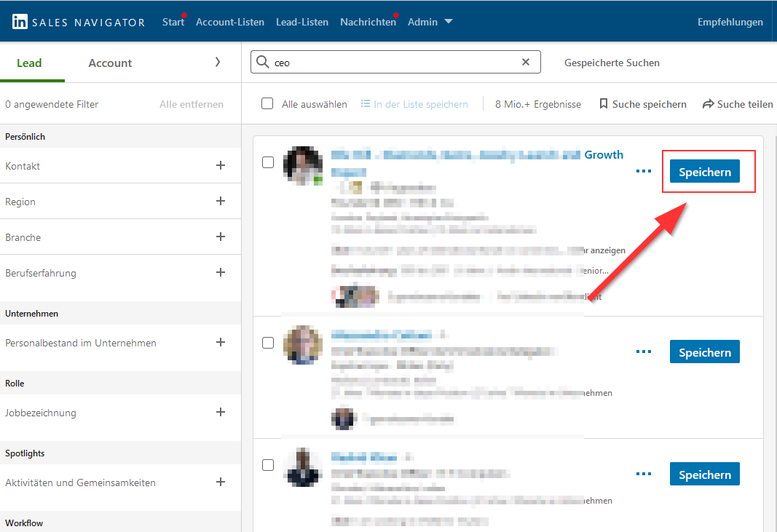Check the Alle auswählen checkbox

267,104
